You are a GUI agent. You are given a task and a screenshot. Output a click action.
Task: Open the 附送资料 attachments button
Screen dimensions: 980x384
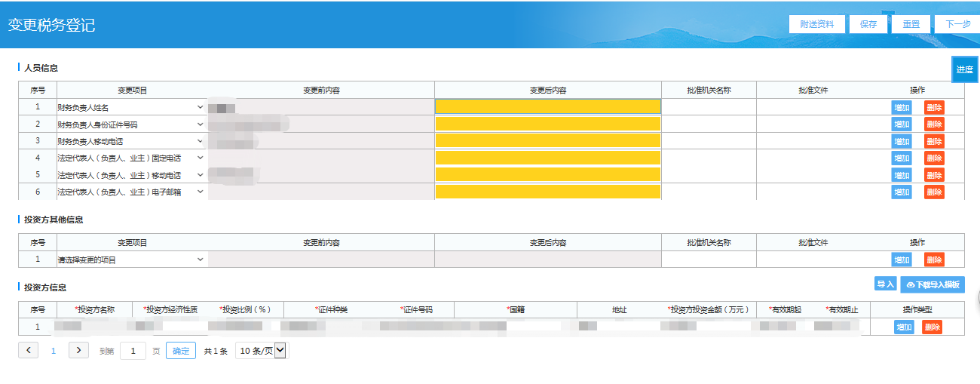(x=817, y=24)
